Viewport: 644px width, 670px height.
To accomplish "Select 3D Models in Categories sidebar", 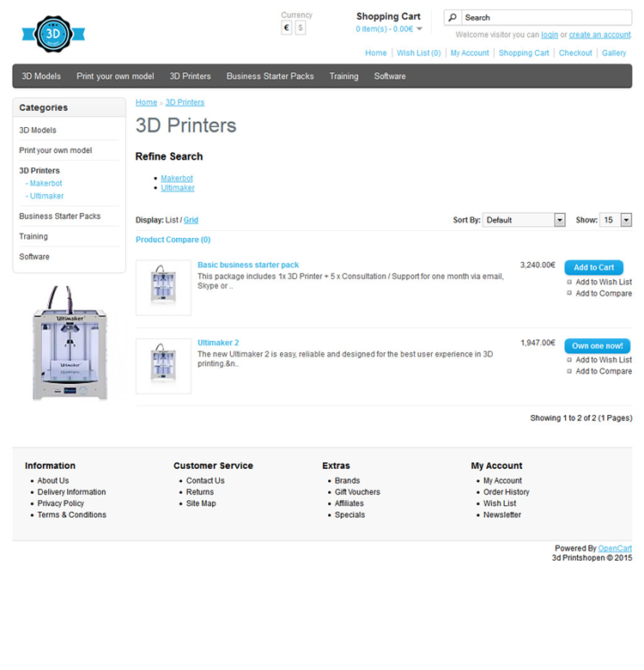I will [x=38, y=130].
